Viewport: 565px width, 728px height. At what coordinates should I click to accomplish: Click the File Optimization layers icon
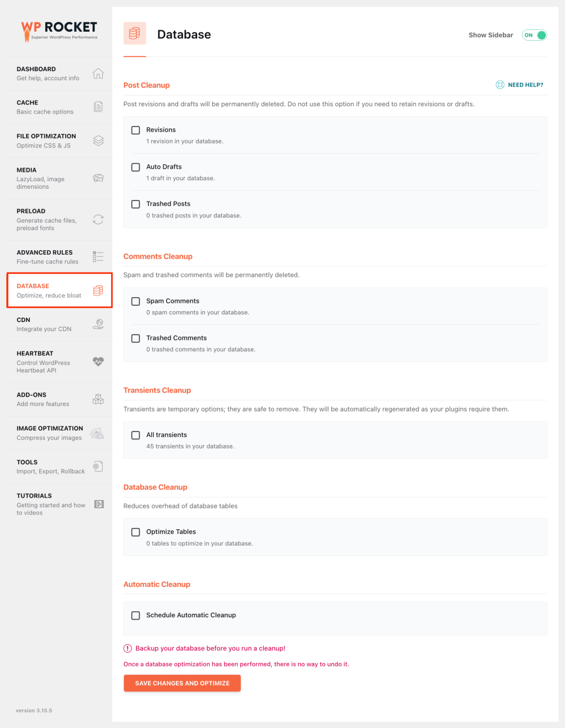pyautogui.click(x=98, y=141)
